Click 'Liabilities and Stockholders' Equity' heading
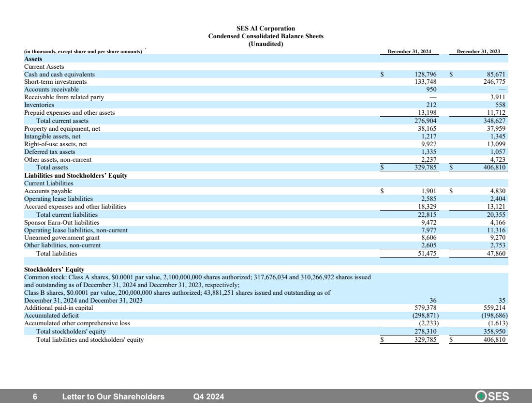Viewport: 532px width, 411px height. 75,176
